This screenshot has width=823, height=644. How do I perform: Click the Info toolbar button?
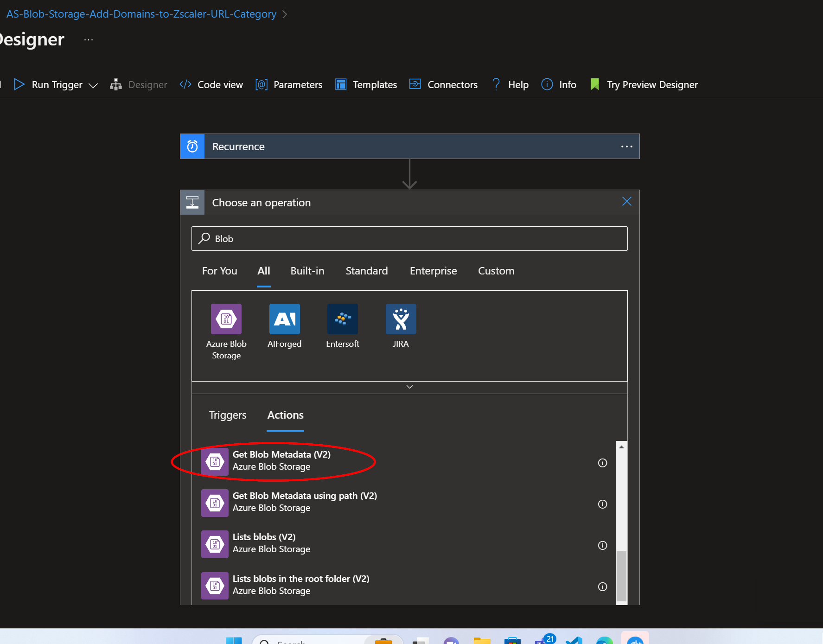pos(559,84)
